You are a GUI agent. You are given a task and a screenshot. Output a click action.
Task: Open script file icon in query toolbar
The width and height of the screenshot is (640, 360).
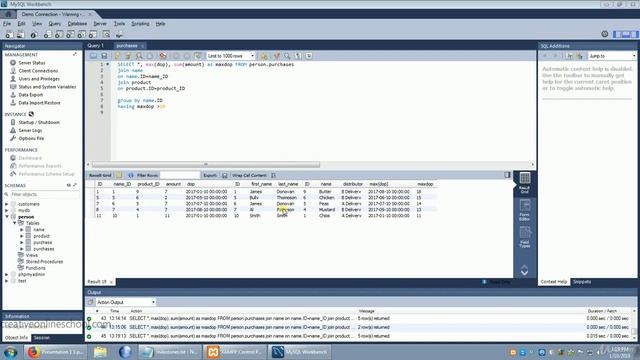click(93, 56)
